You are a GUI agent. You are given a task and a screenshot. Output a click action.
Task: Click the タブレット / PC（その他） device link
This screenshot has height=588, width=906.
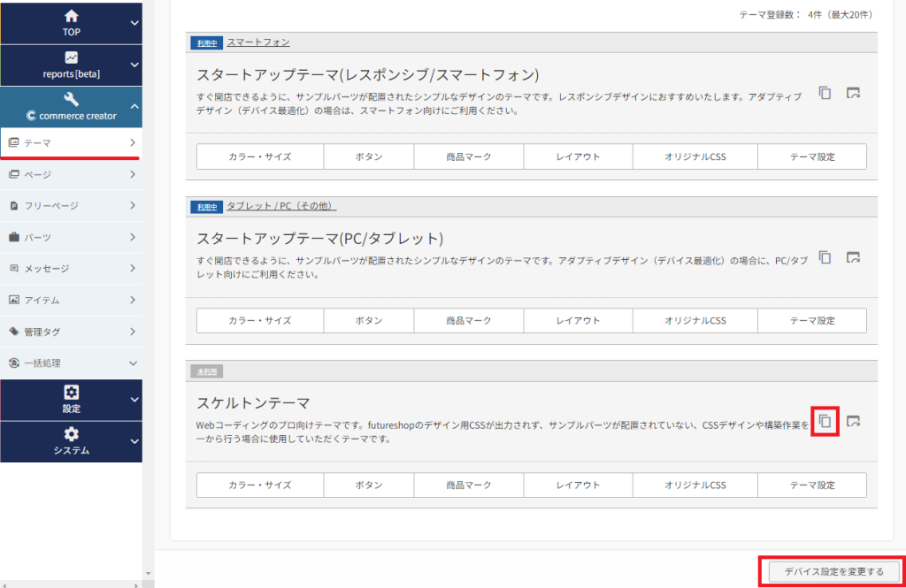pos(281,206)
